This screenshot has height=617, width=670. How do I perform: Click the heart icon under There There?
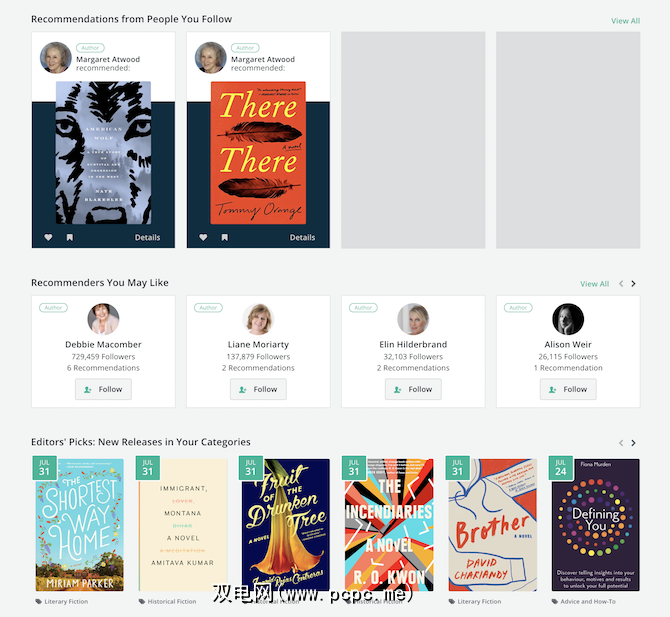pos(203,238)
